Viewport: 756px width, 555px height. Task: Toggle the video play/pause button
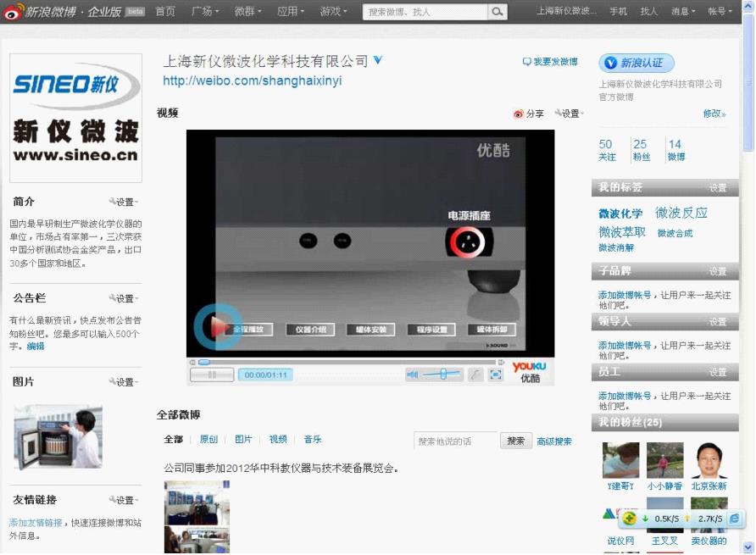[212, 375]
